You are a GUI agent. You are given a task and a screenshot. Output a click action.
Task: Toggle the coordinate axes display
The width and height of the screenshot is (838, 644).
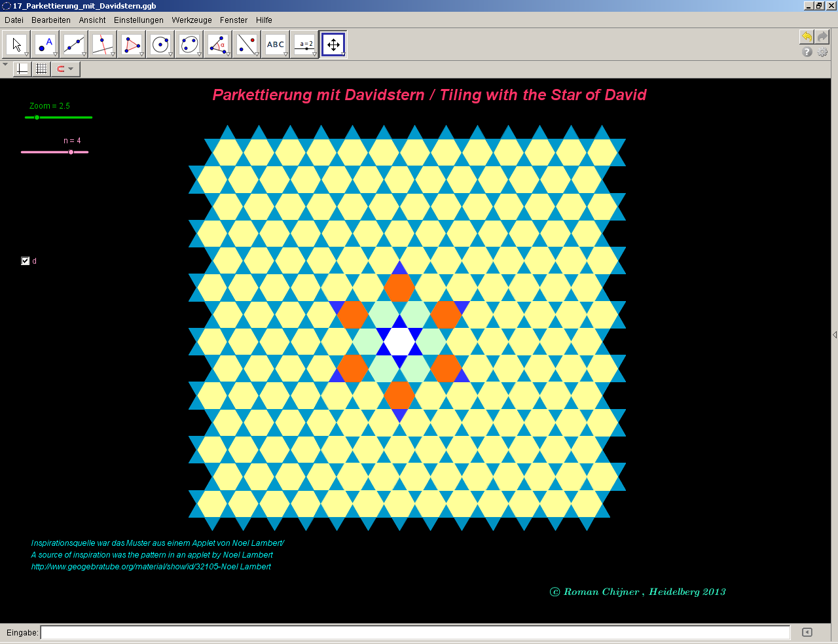[x=22, y=69]
